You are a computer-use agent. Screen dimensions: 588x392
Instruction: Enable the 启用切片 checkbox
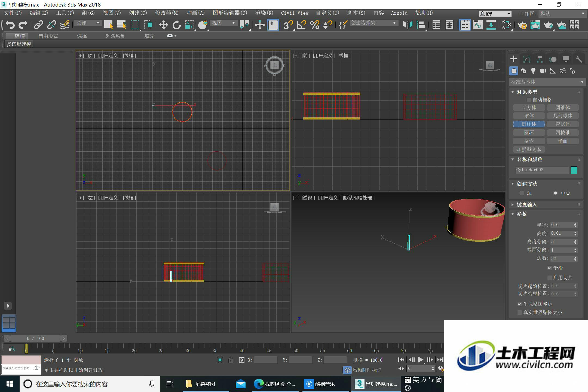(549, 278)
